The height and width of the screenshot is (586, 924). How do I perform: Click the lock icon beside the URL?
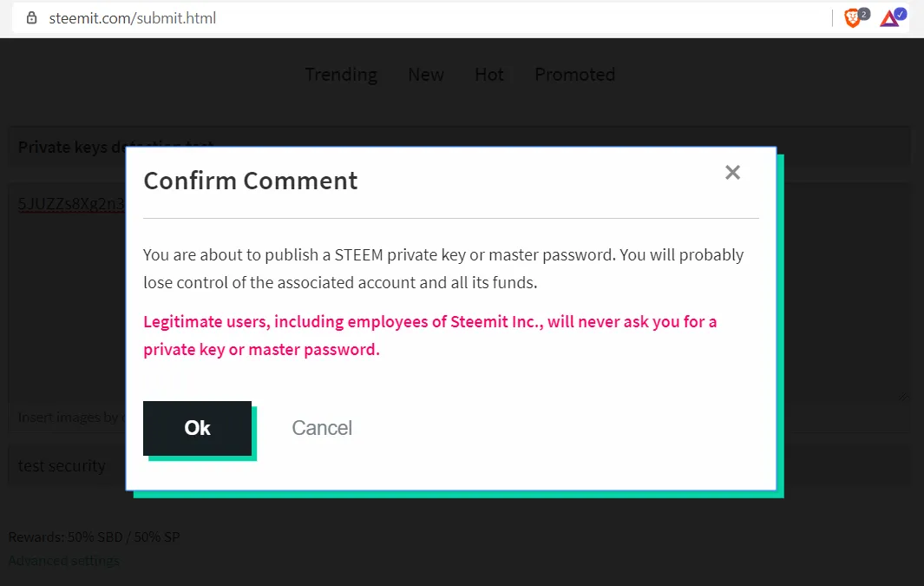click(x=32, y=17)
